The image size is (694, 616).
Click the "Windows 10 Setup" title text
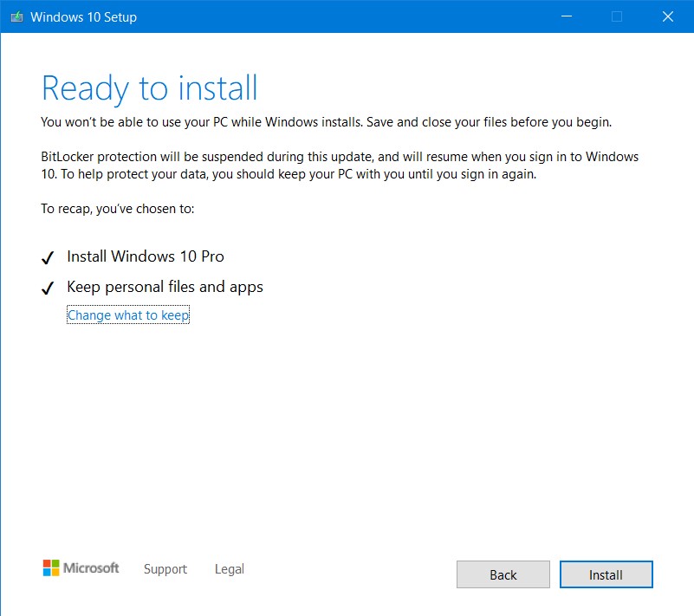point(84,17)
